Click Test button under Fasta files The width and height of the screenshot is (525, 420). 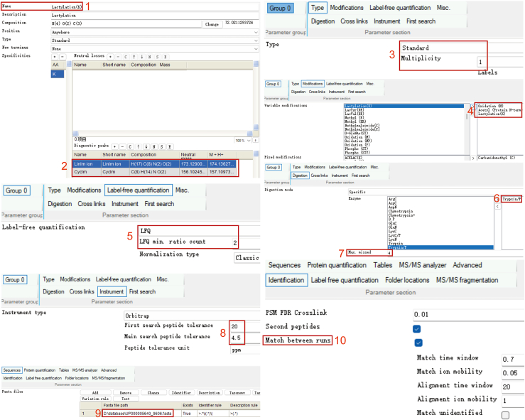(126, 399)
